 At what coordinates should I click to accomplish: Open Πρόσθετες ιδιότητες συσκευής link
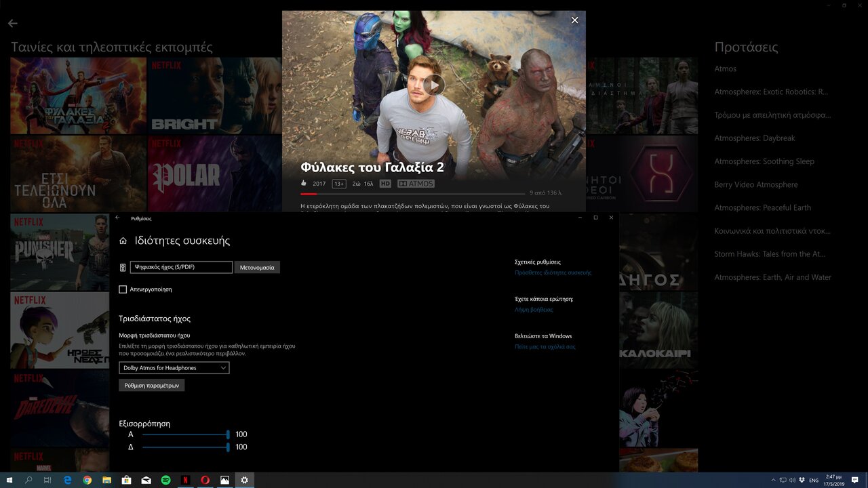[x=553, y=272]
